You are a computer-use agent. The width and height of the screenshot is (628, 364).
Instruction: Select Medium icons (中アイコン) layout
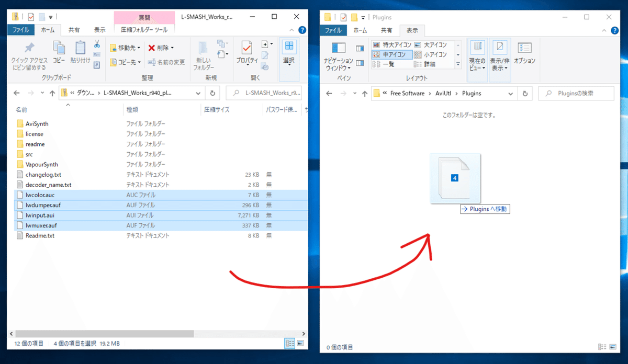(391, 54)
